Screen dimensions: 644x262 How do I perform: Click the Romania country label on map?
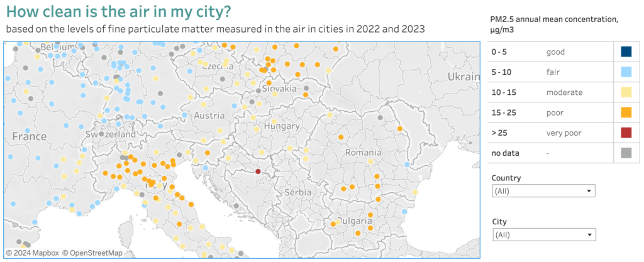(363, 153)
